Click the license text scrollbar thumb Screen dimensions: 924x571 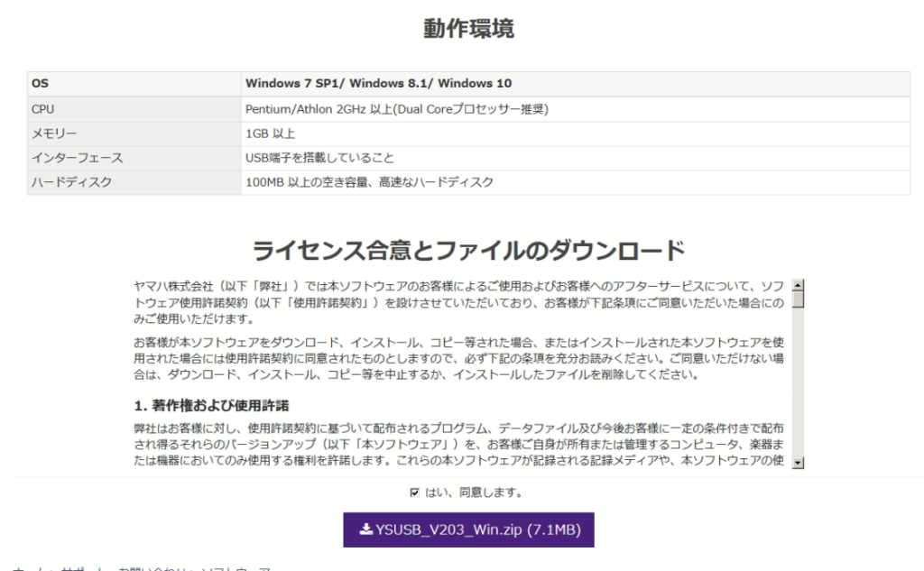(798, 300)
